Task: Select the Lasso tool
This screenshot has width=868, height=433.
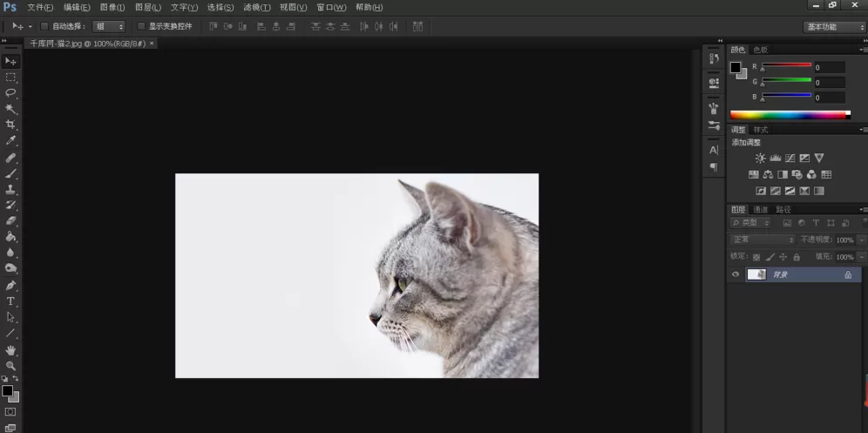Action: (x=10, y=92)
